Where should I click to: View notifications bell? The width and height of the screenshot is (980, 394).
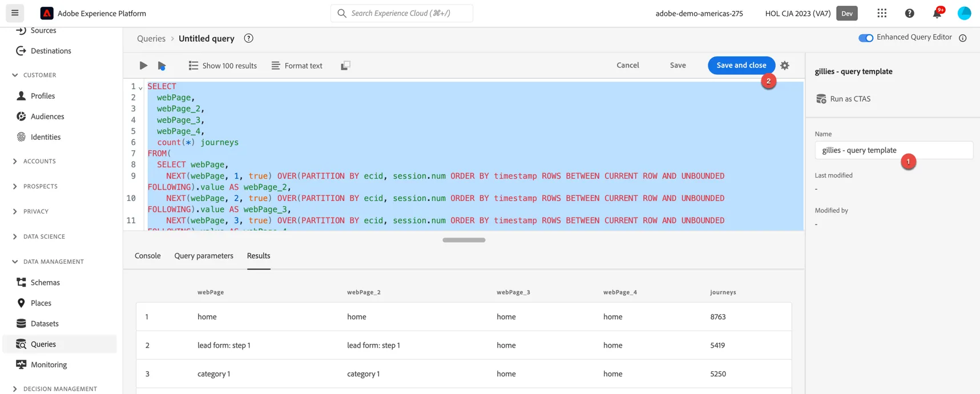pyautogui.click(x=937, y=13)
